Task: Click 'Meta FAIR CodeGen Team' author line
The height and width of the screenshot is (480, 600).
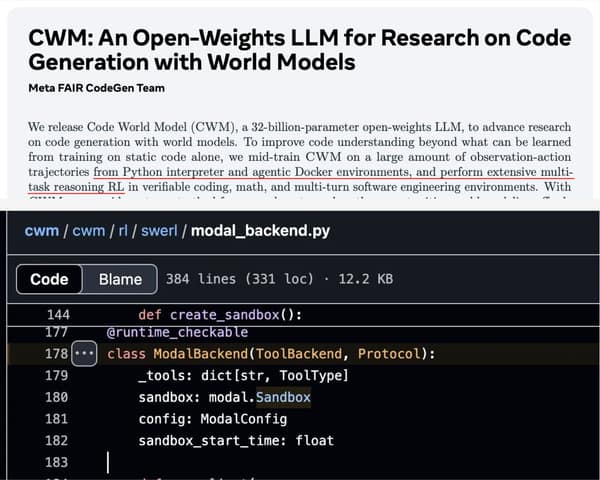Action: click(96, 88)
